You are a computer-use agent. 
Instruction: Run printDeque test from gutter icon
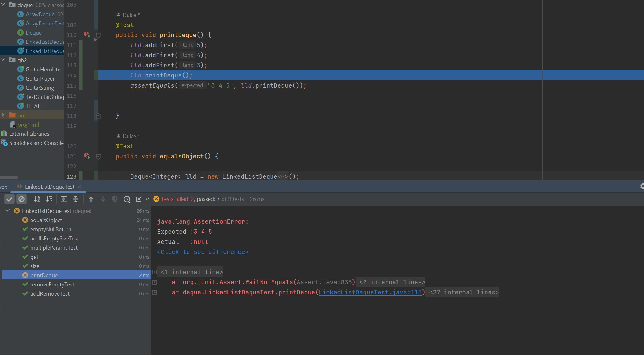[x=87, y=35]
